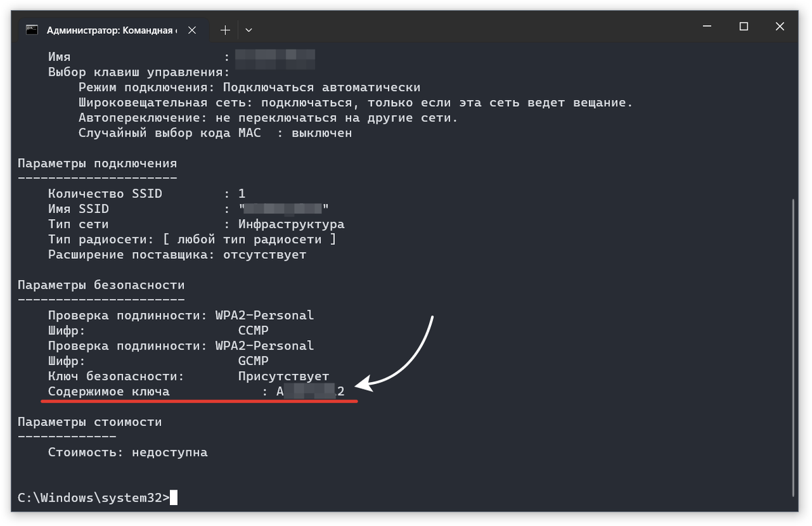Click the 'Стоимость: недоступна' line
812x526 pixels.
coord(128,452)
